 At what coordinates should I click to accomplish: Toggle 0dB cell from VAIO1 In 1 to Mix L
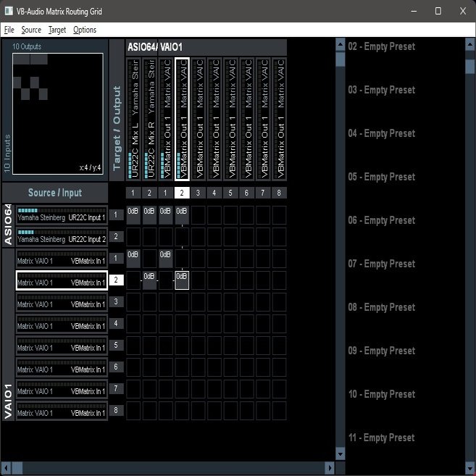pos(133,259)
